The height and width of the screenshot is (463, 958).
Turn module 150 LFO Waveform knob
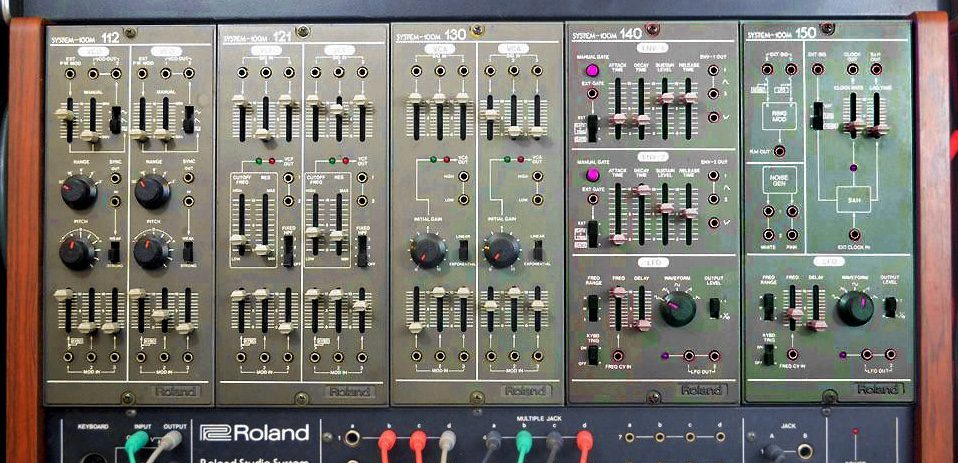click(x=855, y=308)
